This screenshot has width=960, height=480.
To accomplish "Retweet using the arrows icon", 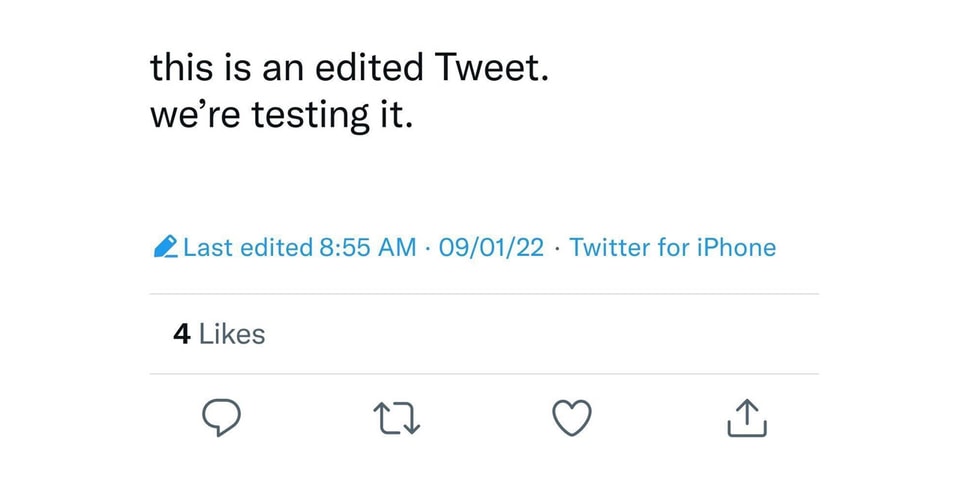I will tap(398, 420).
